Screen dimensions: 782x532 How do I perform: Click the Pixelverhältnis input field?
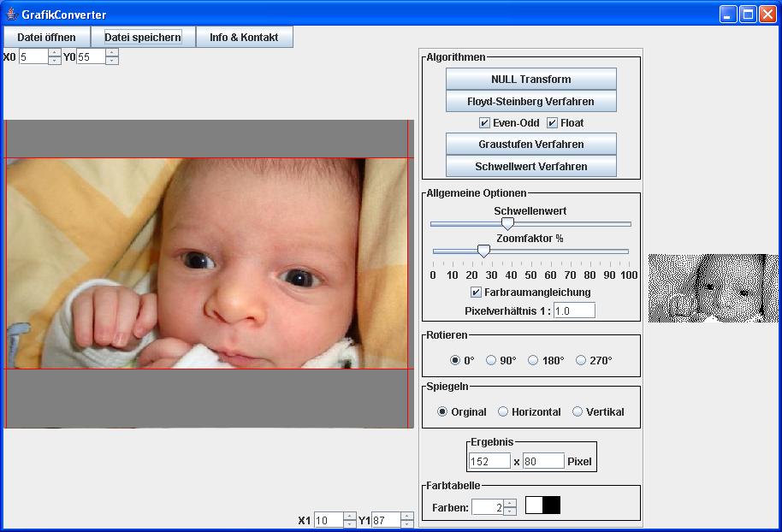(x=574, y=310)
